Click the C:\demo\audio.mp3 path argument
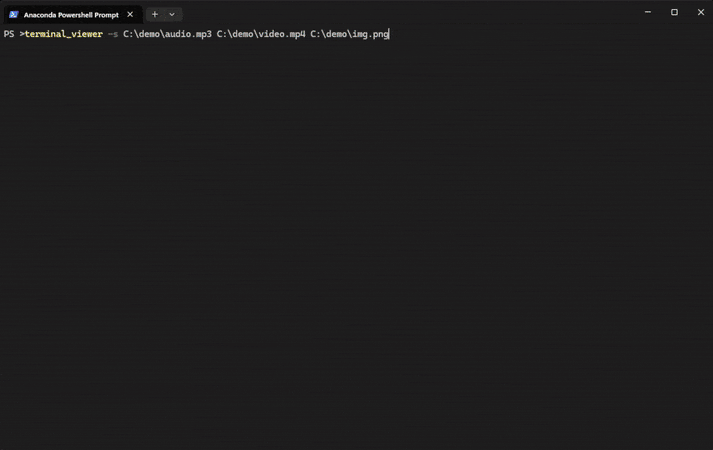 (167, 34)
